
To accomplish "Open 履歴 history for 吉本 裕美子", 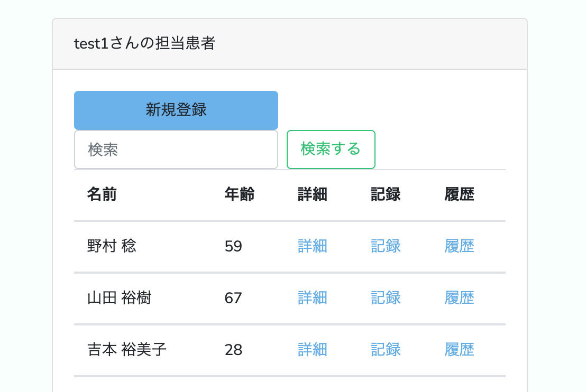I will (459, 349).
